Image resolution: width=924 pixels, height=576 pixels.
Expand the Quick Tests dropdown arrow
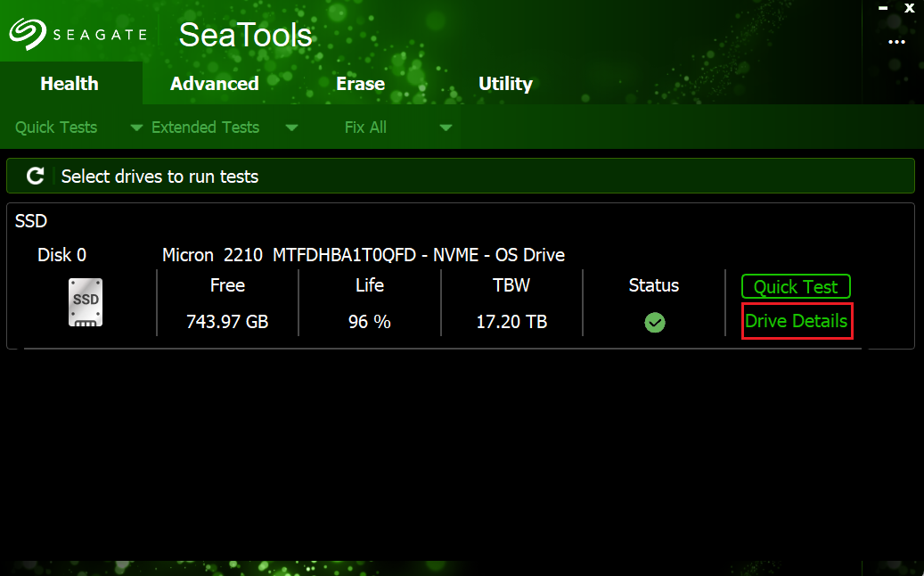click(x=136, y=128)
